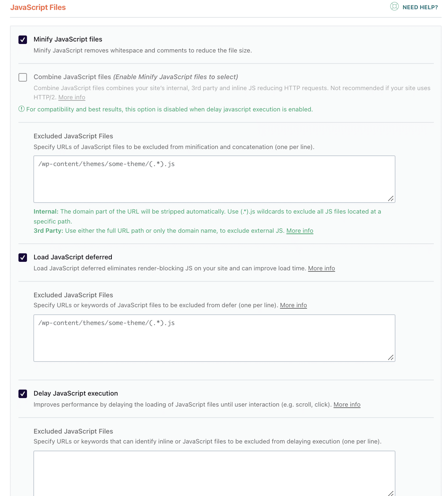Viewport: 448px width, 496px height.
Task: Click More info for Delay JavaScript execution
Action: pyautogui.click(x=347, y=404)
